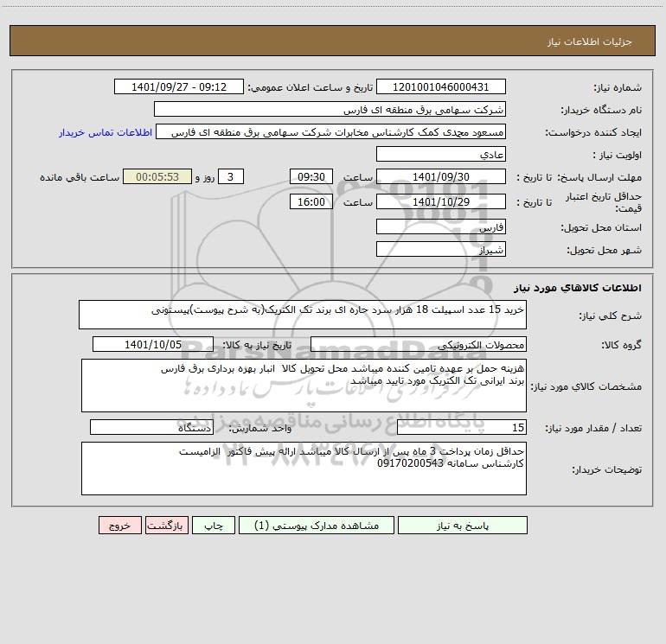Click the 'خروج' exit button
Screen dimensions: 666x644
pos(119,525)
